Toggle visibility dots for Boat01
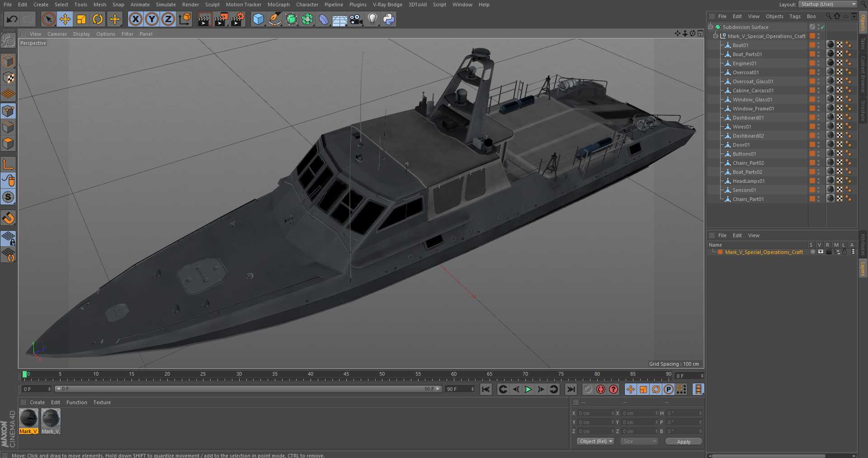Viewport: 868px width, 458px height. pyautogui.click(x=818, y=45)
